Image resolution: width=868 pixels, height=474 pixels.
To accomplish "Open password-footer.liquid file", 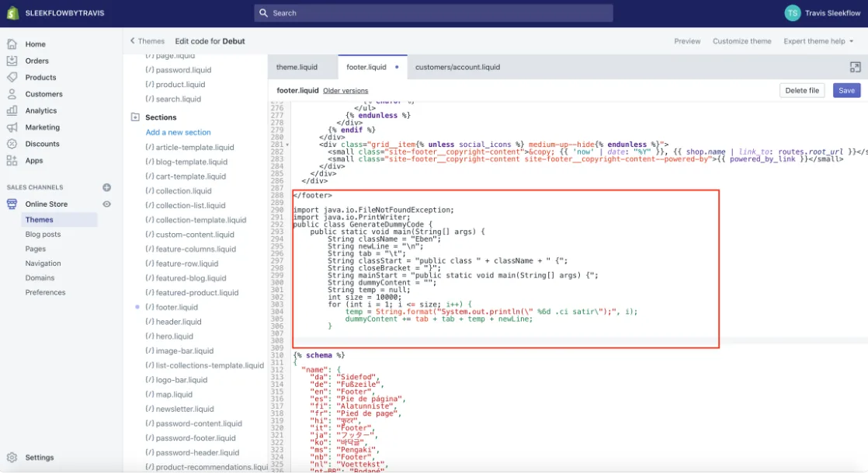I will tap(190, 438).
